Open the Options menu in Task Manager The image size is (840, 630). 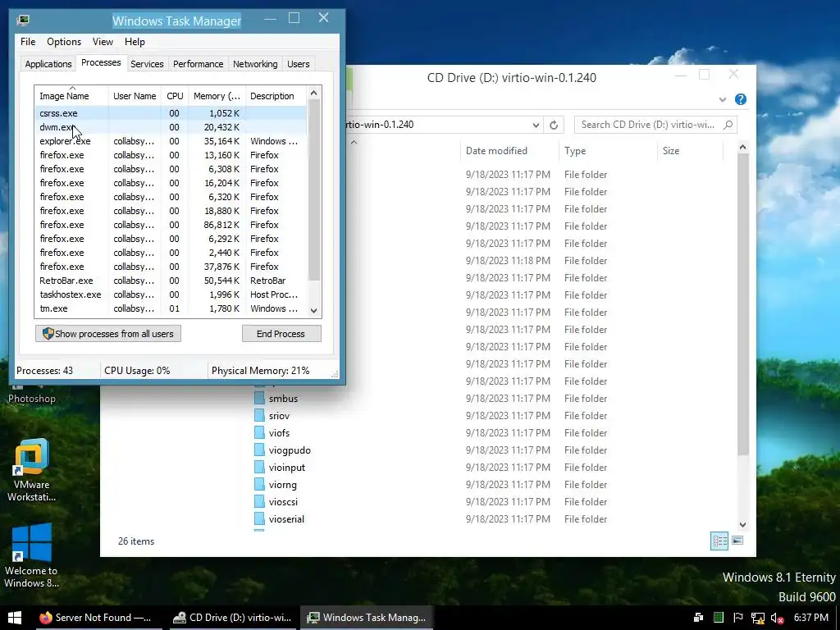coord(64,42)
